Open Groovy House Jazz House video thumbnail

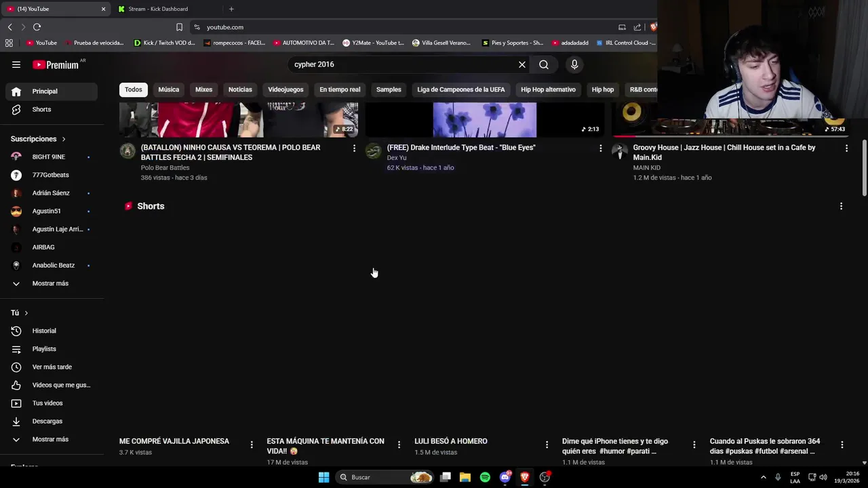730,120
